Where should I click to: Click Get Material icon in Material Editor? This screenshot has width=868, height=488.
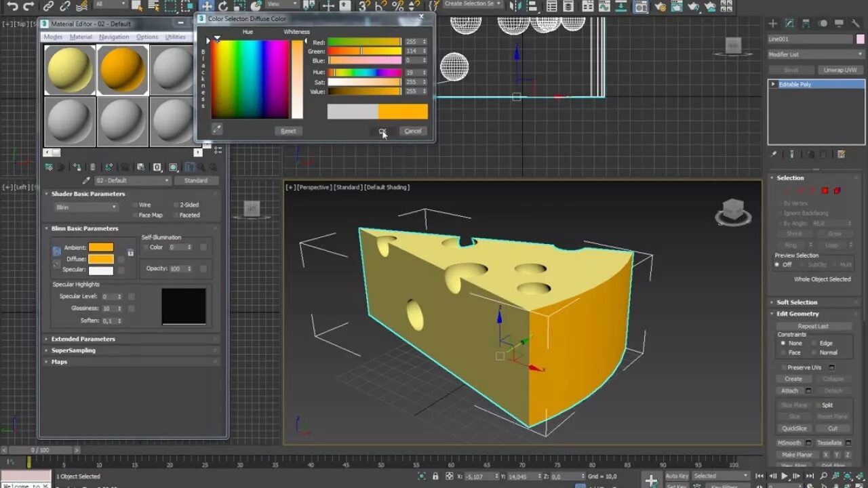[49, 167]
